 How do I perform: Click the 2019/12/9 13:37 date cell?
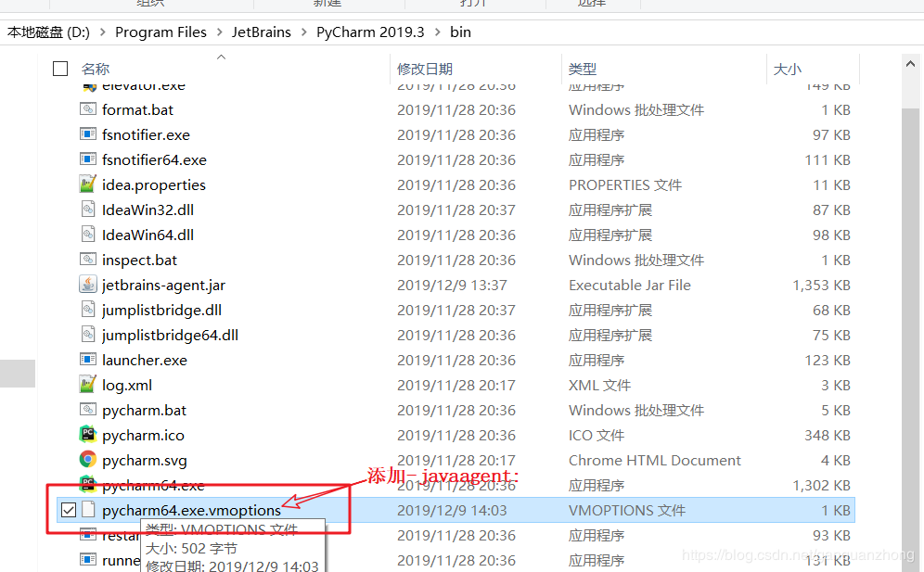pyautogui.click(x=452, y=286)
